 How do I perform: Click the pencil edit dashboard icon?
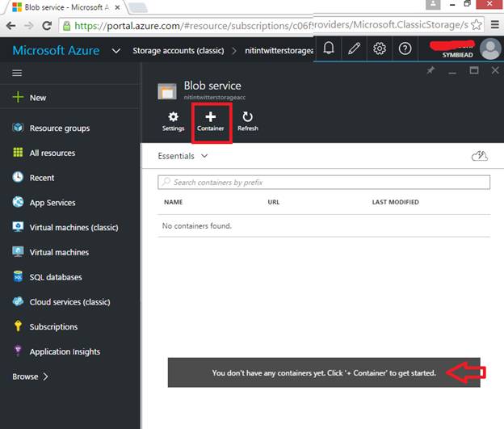354,48
